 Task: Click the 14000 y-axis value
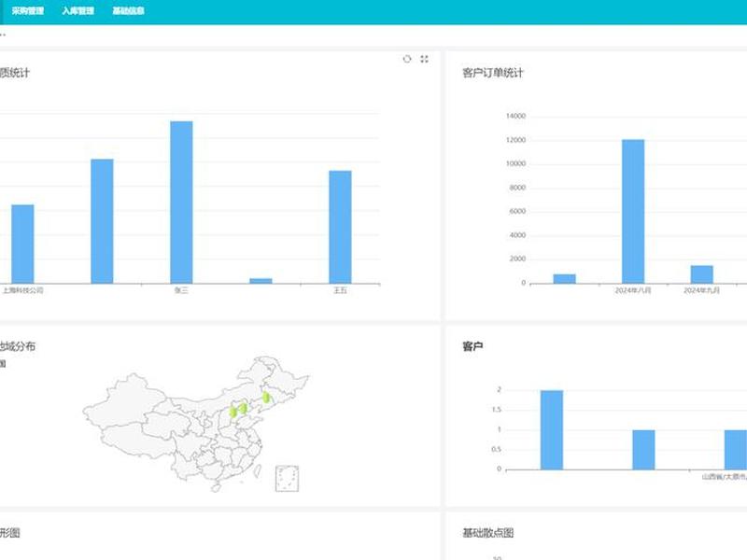point(515,116)
